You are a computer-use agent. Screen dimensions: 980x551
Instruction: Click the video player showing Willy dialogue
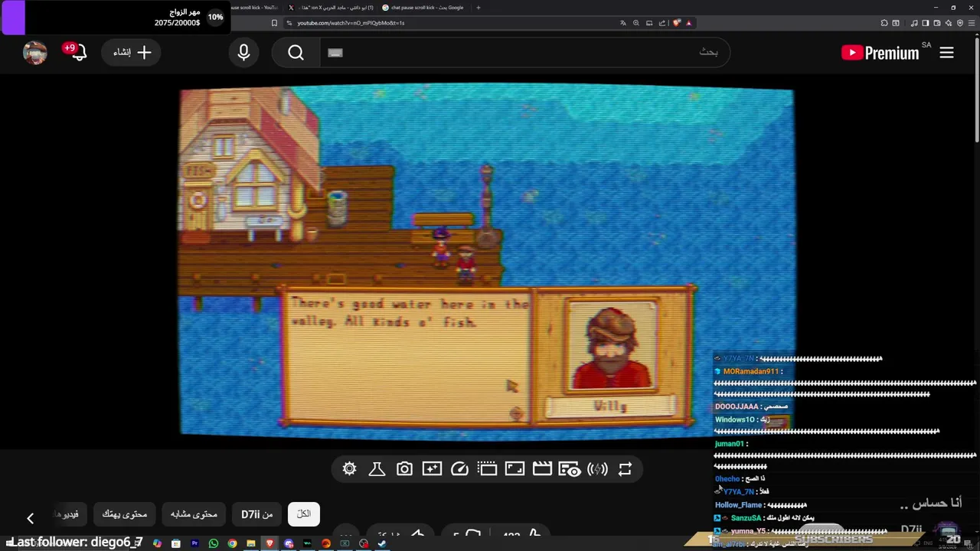[x=487, y=262]
